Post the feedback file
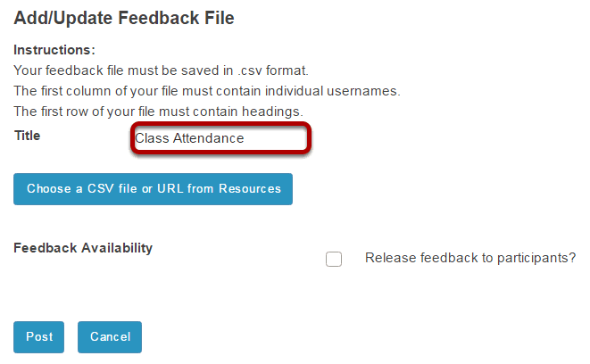 click(x=38, y=337)
